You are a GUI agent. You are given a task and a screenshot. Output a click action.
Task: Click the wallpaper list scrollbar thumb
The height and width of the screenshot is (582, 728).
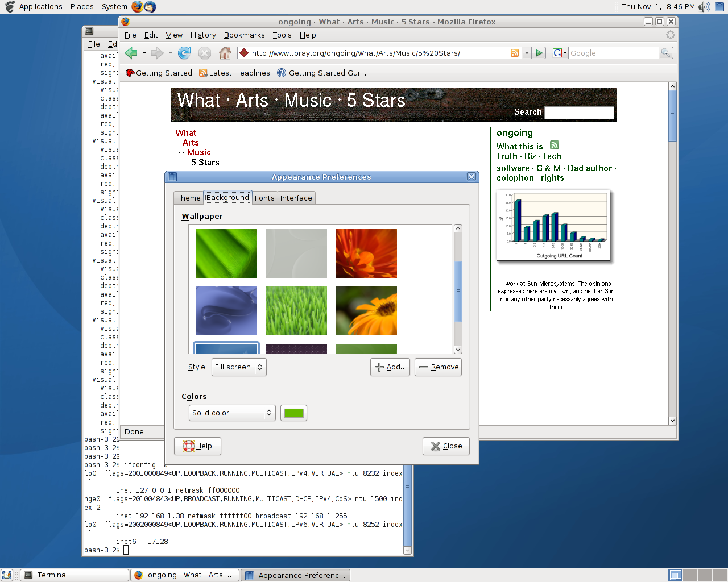pos(458,292)
